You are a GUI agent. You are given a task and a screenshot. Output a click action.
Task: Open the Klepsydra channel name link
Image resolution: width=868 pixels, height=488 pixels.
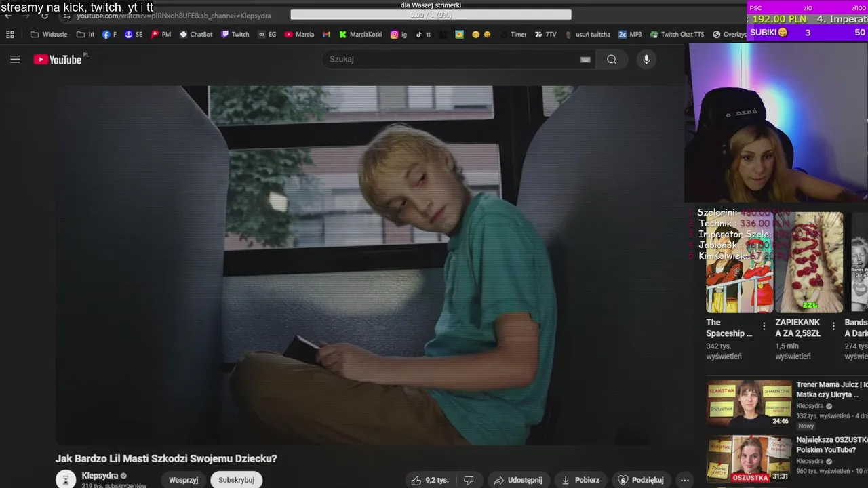click(x=100, y=476)
